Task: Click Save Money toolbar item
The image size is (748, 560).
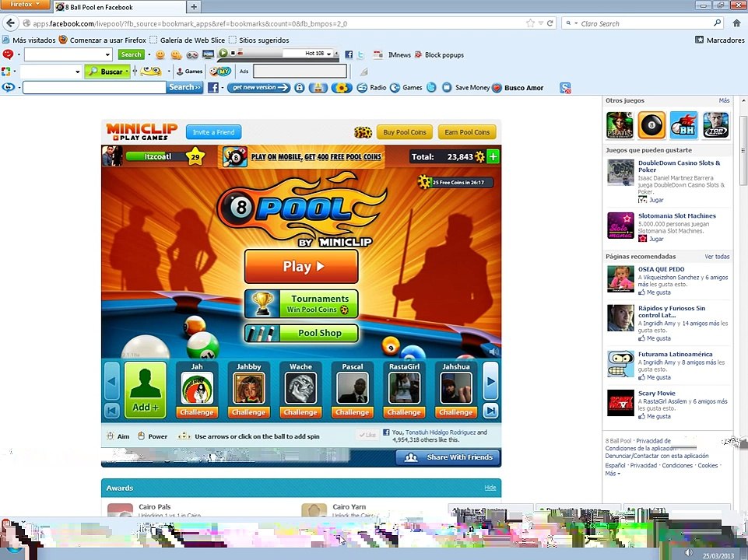Action: coord(466,88)
